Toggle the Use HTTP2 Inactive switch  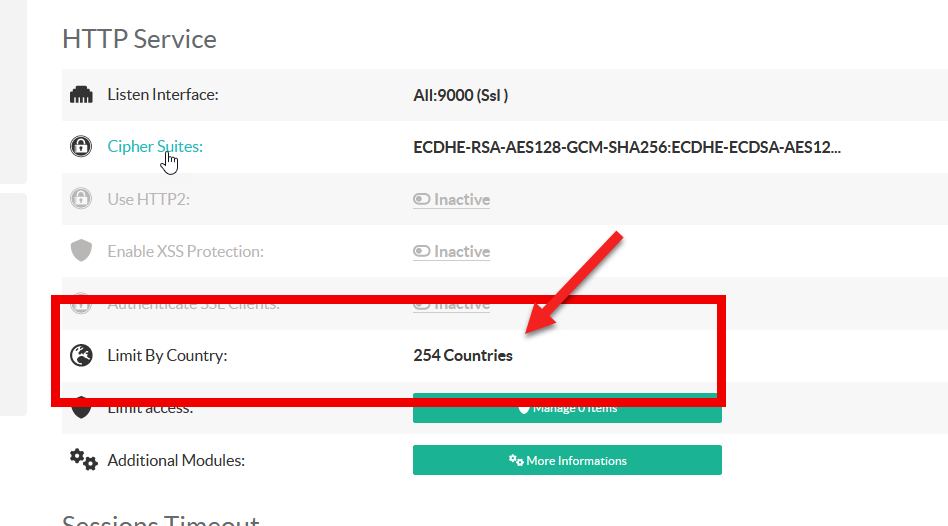pos(451,199)
